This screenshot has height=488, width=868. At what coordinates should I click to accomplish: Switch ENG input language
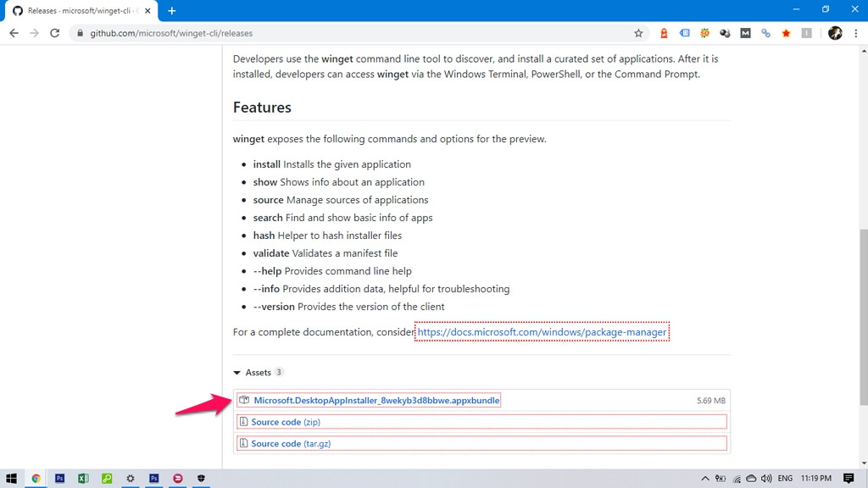coord(785,478)
